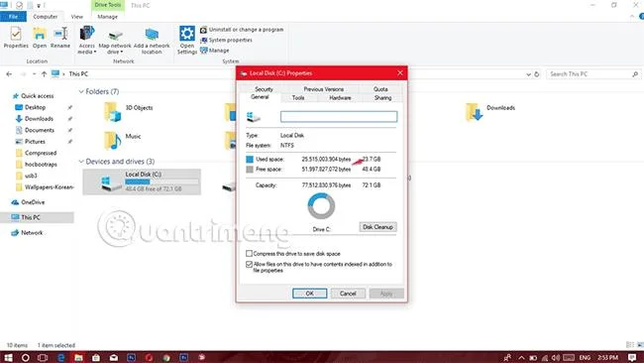Image resolution: width=644 pixels, height=363 pixels.
Task: Select the hocbootraps folder in sidebar
Action: point(37,165)
